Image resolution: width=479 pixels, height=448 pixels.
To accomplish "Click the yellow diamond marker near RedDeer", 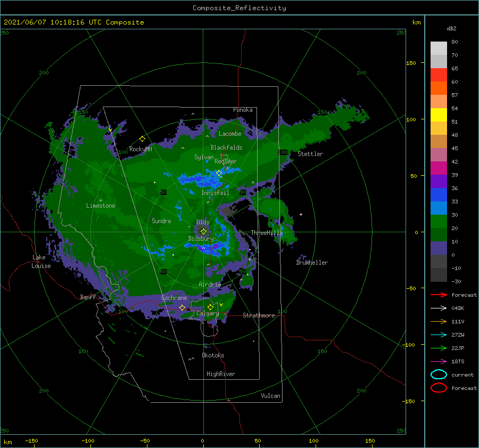I will 219,173.
